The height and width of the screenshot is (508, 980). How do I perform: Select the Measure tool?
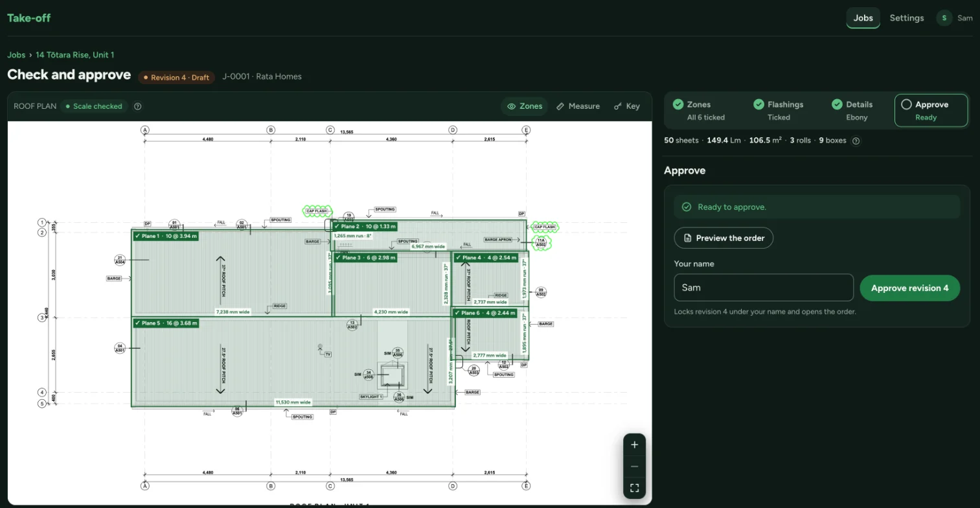(578, 106)
